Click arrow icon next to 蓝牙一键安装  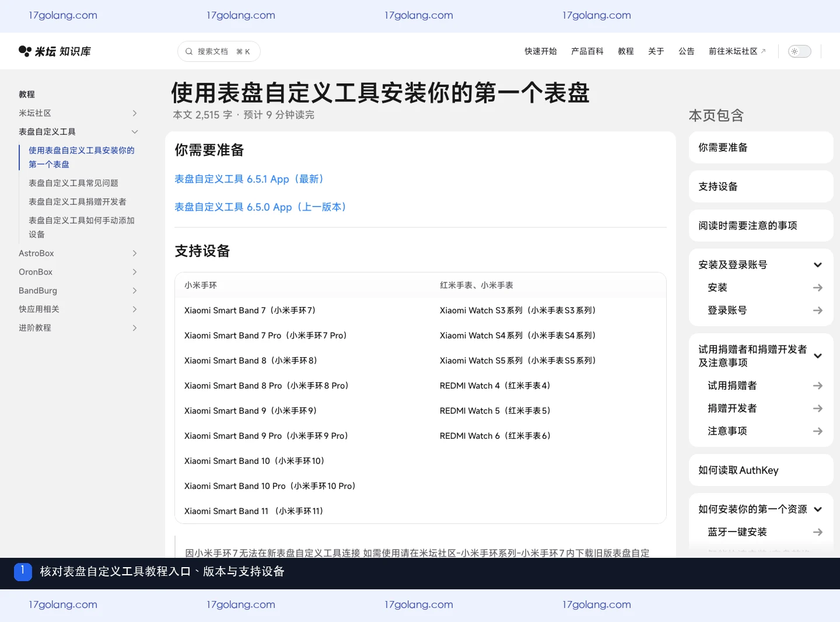[x=818, y=532]
